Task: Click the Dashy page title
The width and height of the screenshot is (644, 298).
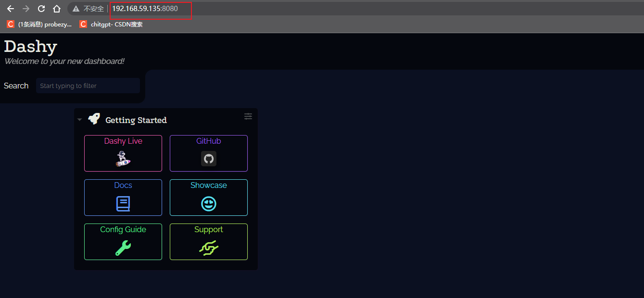Action: [x=31, y=46]
